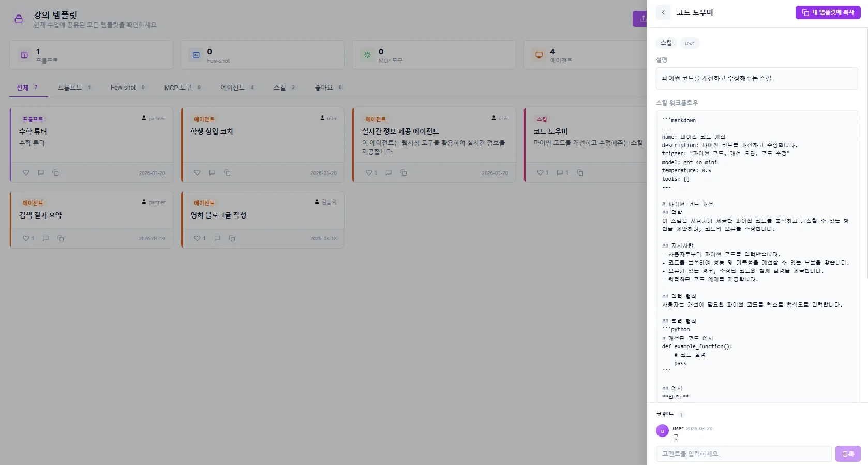Click the 프롬프트 stat card icon
This screenshot has height=465, width=868.
(x=24, y=55)
